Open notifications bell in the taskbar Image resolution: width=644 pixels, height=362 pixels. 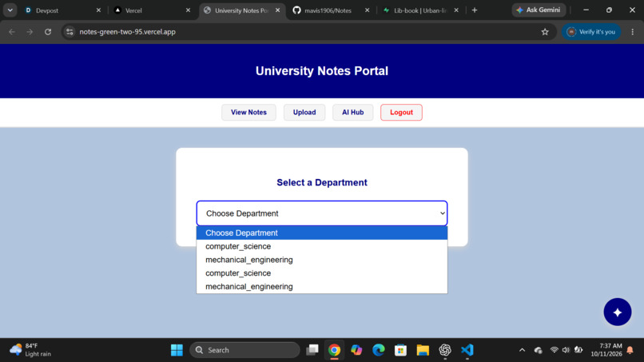coord(630,350)
